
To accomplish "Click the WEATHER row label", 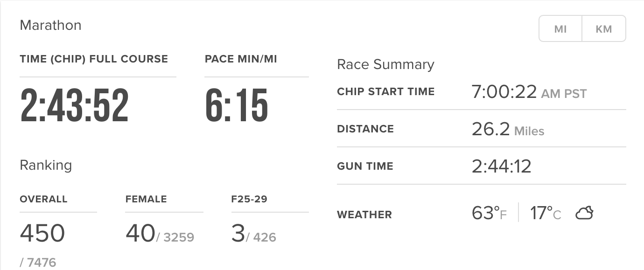I will 364,215.
